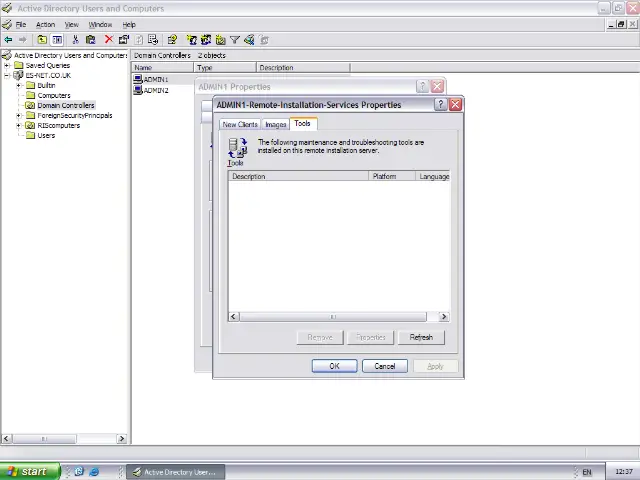Click the Up One Level folder icon
The image size is (640, 480).
click(43, 40)
